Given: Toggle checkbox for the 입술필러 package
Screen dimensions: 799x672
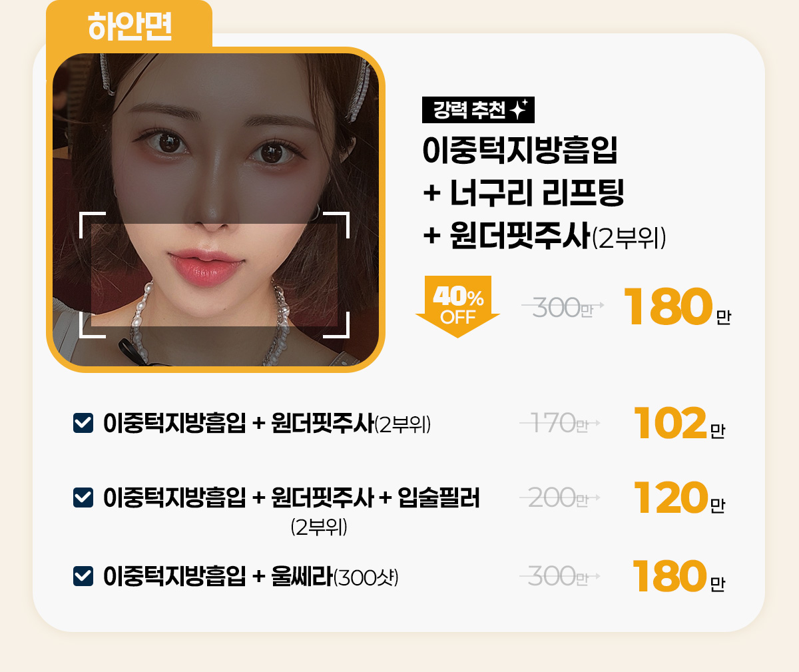Looking at the screenshot, I should [83, 498].
